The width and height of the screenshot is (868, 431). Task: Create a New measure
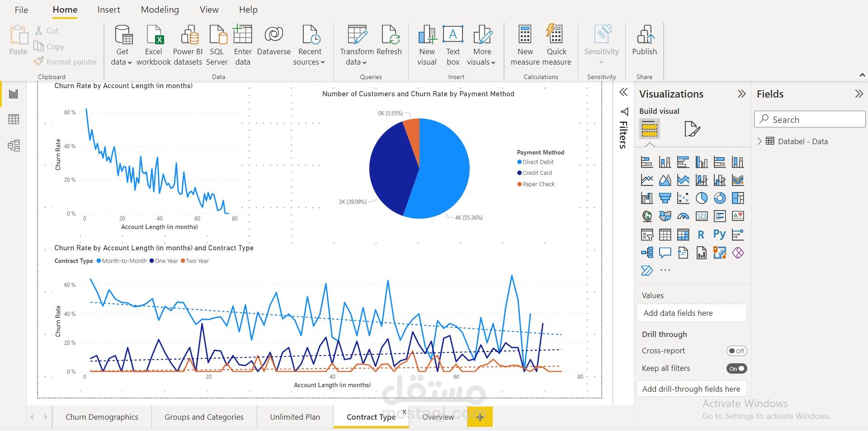[525, 46]
